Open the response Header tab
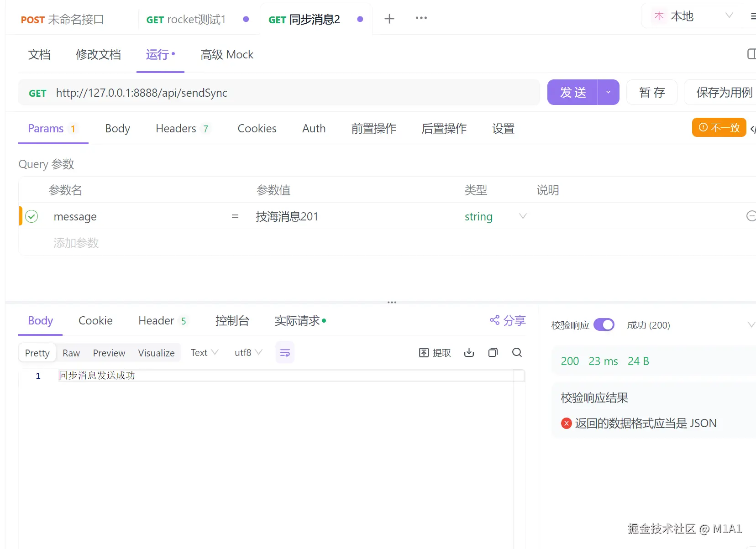The image size is (756, 549). coord(163,321)
